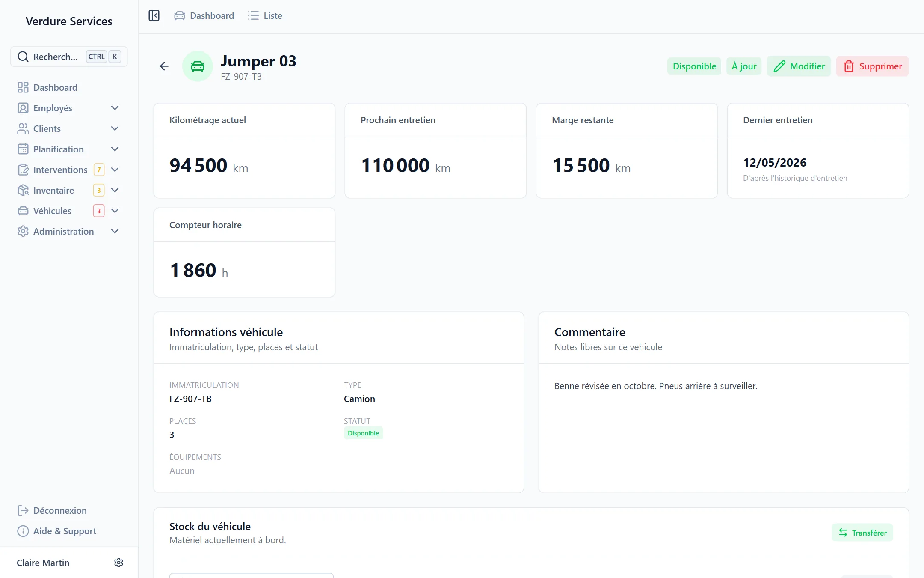Click the Interventions clipboard icon
This screenshot has height=578, width=924.
23,170
